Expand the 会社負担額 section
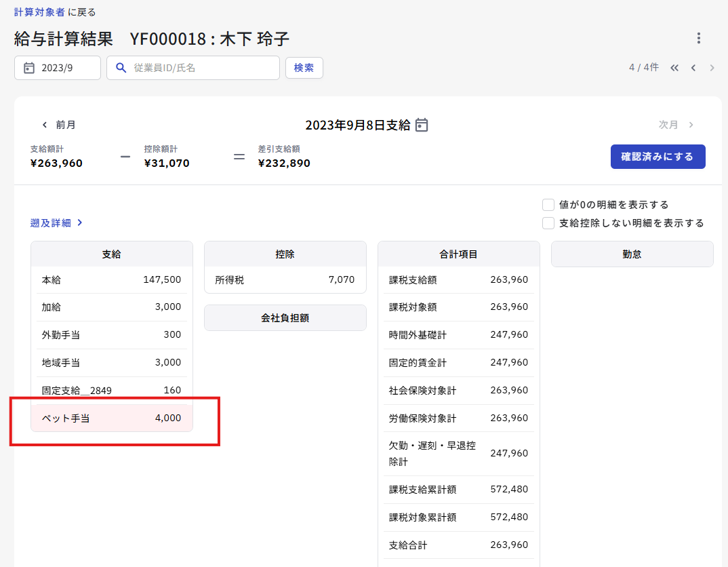Image resolution: width=728 pixels, height=567 pixels. click(x=285, y=317)
